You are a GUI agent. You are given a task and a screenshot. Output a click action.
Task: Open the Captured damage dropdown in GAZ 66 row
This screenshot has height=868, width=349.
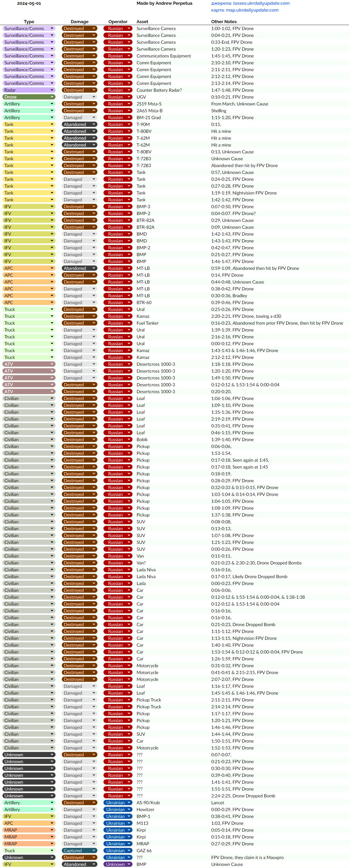[x=80, y=851]
